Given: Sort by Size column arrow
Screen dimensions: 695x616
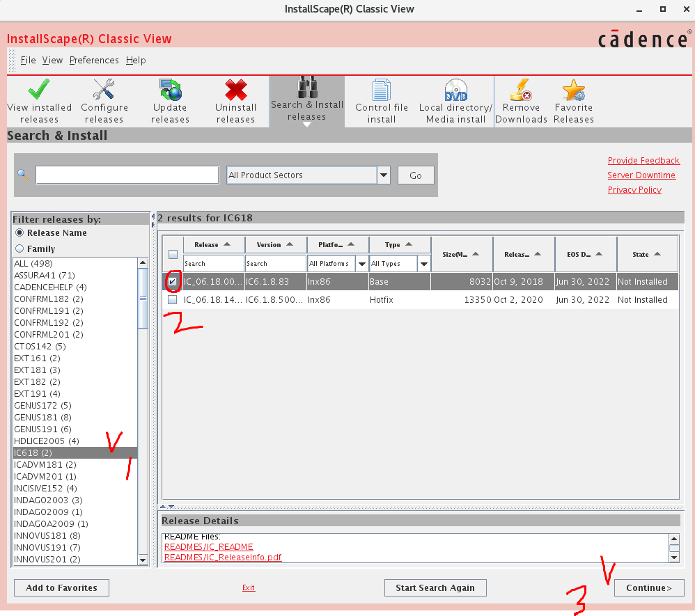Looking at the screenshot, I should tap(476, 254).
